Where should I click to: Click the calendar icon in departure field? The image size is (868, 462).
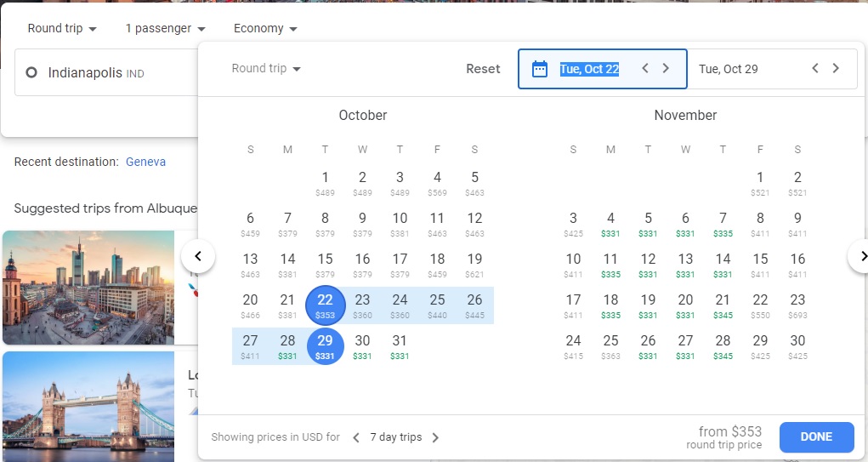click(539, 69)
